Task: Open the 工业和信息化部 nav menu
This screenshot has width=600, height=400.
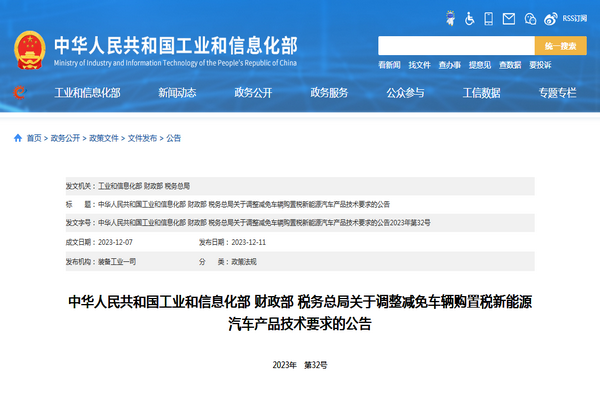Action: (87, 93)
